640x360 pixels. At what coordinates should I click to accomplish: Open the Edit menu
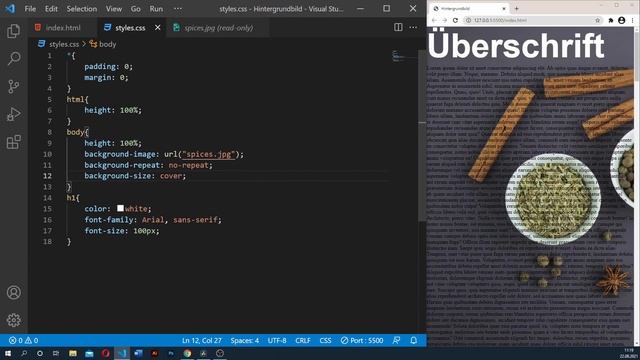tap(51, 9)
